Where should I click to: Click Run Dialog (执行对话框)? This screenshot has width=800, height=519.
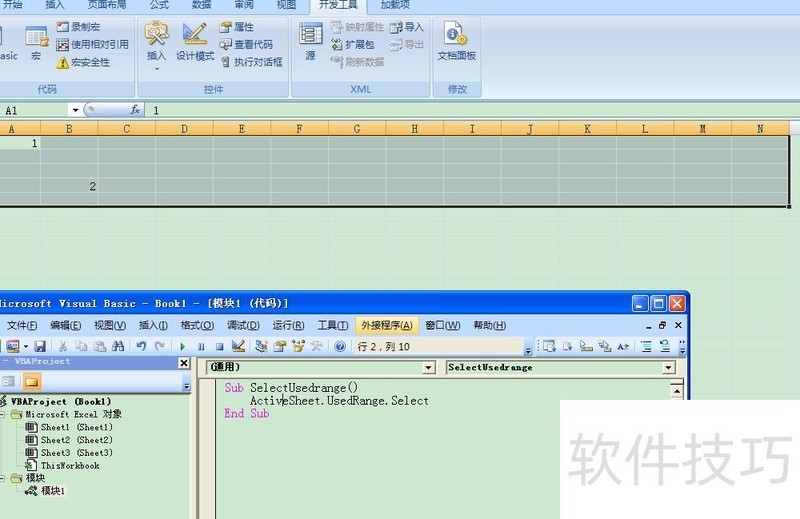tap(252, 62)
